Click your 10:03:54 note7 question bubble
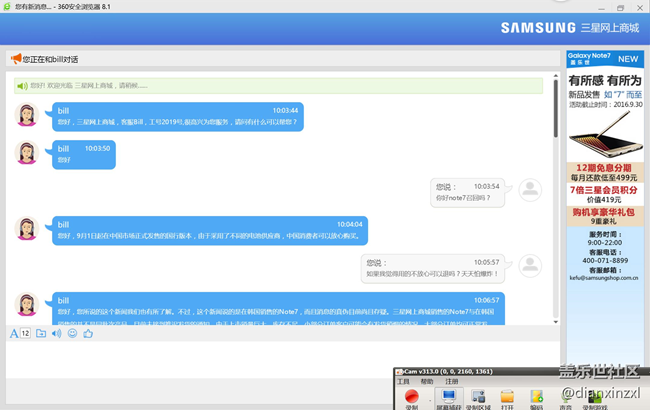This screenshot has width=650, height=410. 468,193
